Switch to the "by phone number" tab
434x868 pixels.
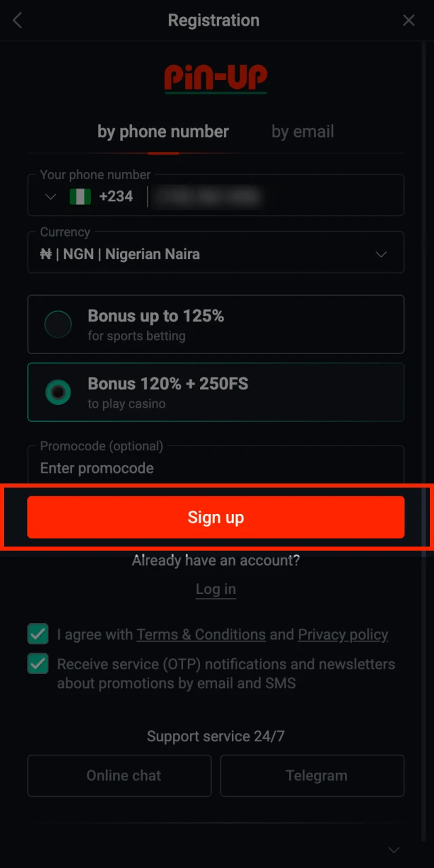[x=163, y=132]
